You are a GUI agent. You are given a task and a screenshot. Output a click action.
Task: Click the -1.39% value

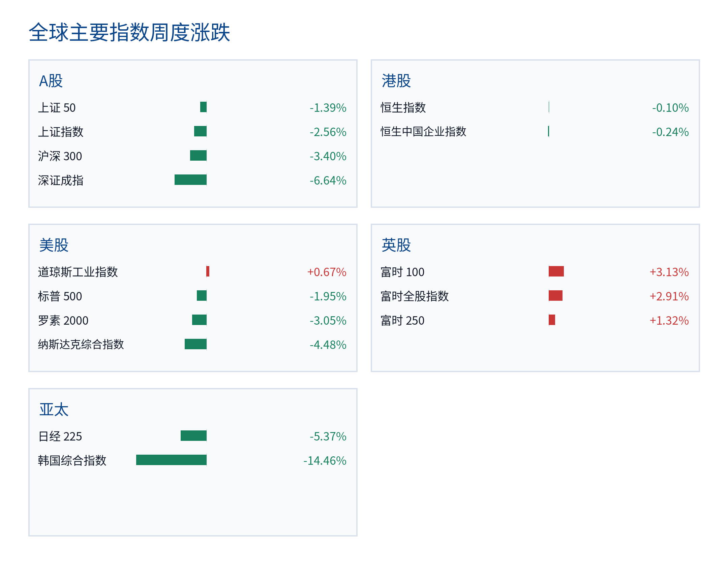328,108
